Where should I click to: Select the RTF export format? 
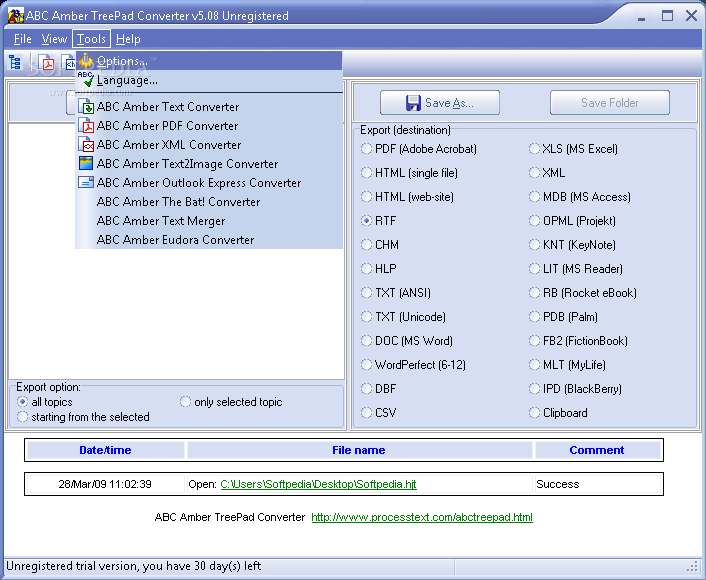379,221
